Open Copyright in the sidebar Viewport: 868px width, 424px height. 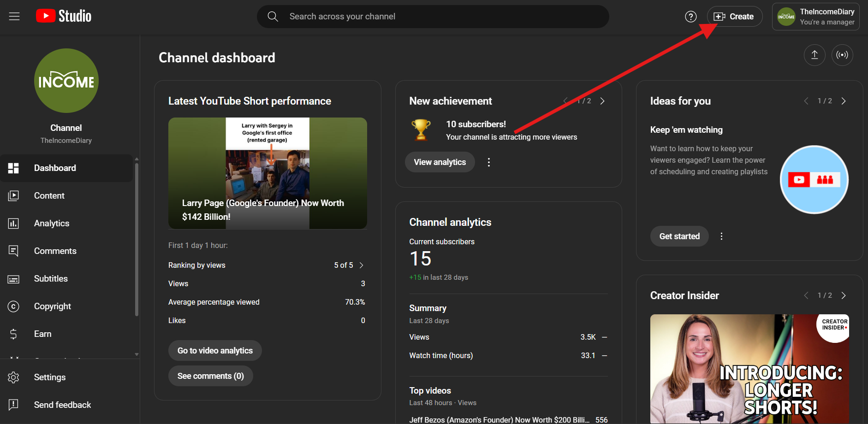(66, 306)
